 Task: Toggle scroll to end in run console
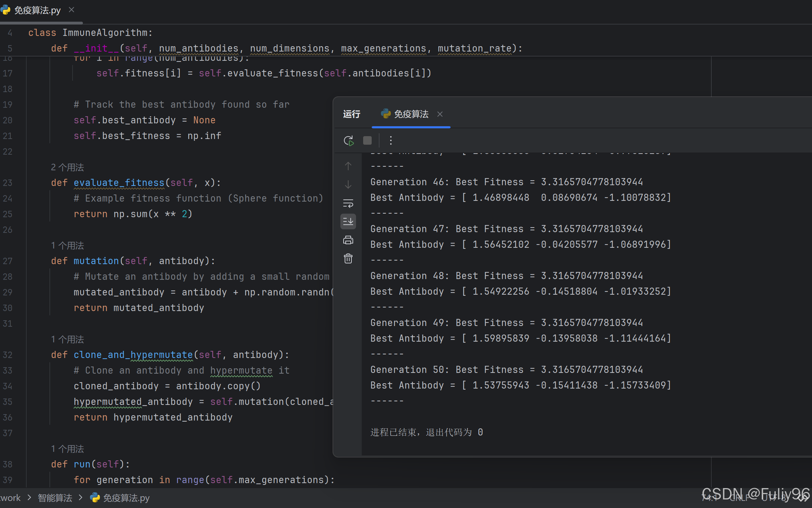click(348, 221)
